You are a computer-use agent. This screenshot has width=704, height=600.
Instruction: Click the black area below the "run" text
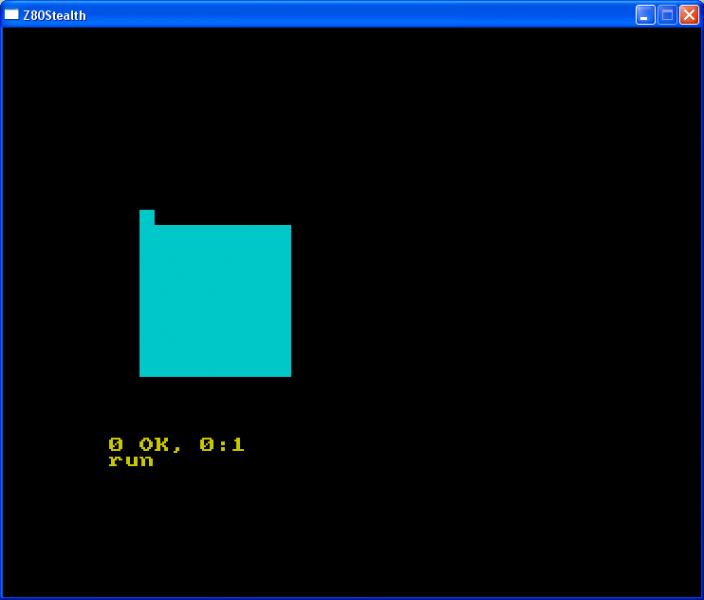pyautogui.click(x=131, y=520)
